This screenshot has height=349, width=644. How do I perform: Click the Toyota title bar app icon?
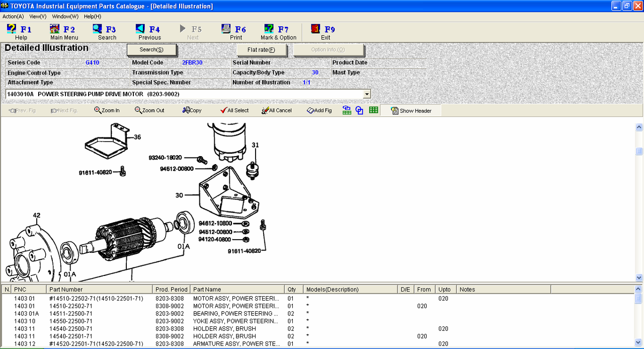pos(5,6)
